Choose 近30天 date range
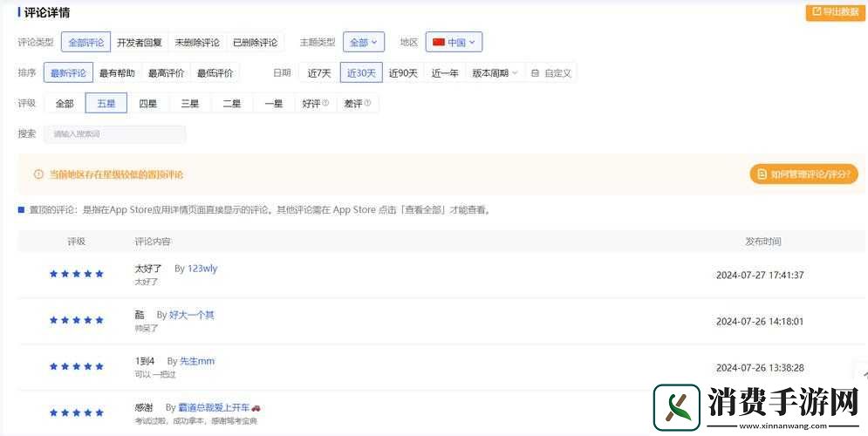Viewport: 868px width, 436px height. coord(361,72)
